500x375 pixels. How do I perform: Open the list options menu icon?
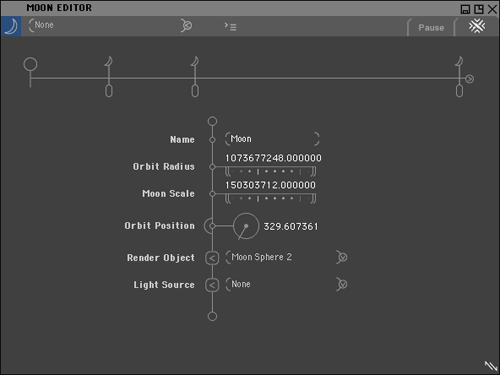tap(230, 26)
